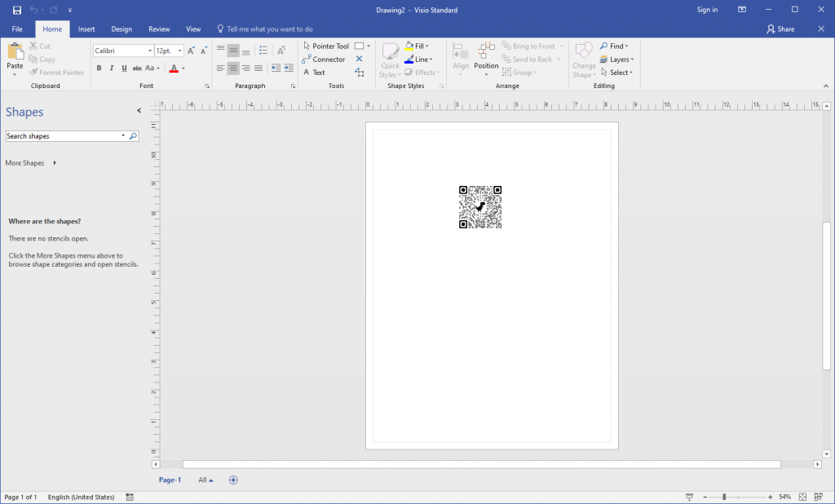Viewport: 835px width, 504px height.
Task: Open the Search shapes magnifier icon
Action: pos(133,135)
